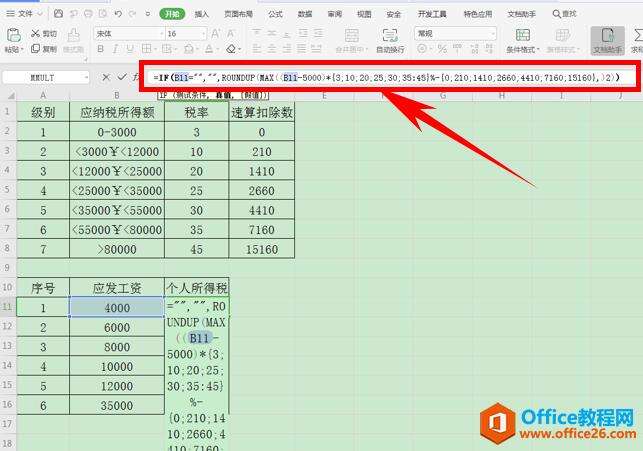Click the 文档助手 button in the ribbon
The width and height of the screenshot is (643, 451).
(x=606, y=39)
